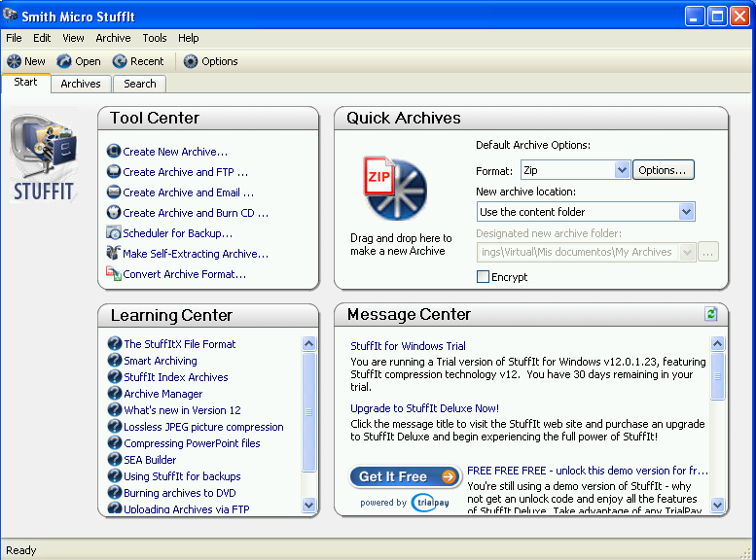Click the Options gear toolbar icon
Screen dimensions: 756x560
[x=191, y=61]
